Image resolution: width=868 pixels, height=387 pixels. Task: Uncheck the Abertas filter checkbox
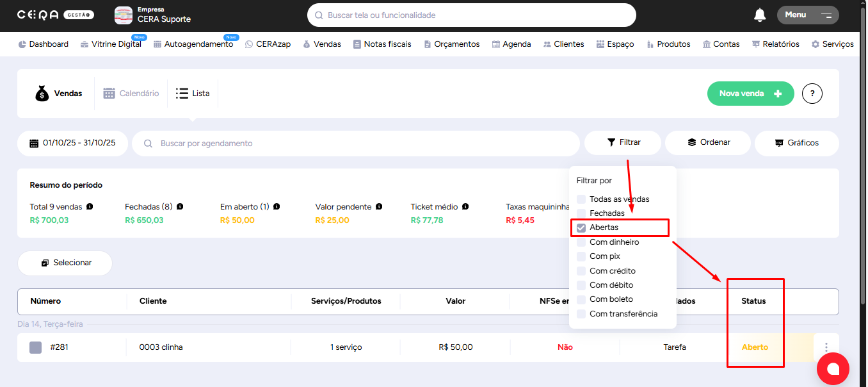(581, 227)
